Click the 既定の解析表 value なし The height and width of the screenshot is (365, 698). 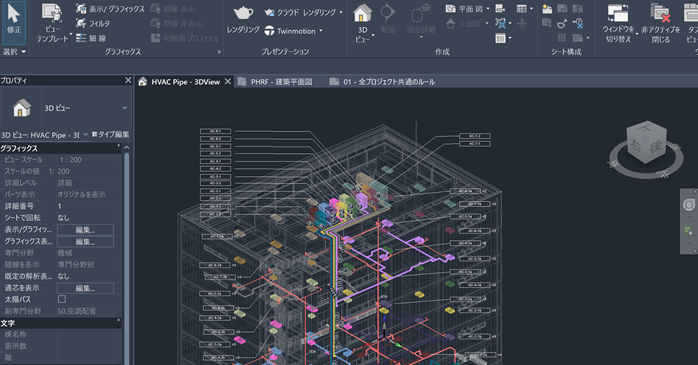[x=64, y=276]
